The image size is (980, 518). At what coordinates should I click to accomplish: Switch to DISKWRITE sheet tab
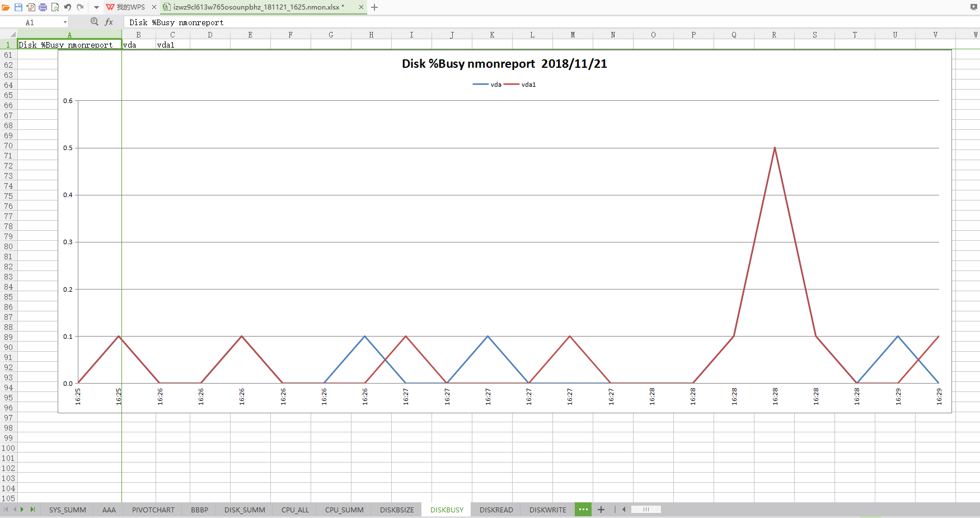pyautogui.click(x=547, y=510)
